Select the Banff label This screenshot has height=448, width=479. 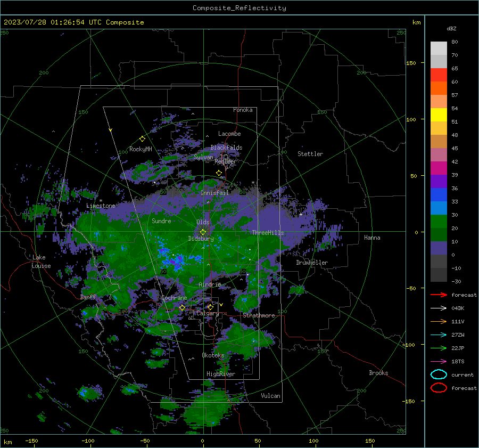coord(88,297)
